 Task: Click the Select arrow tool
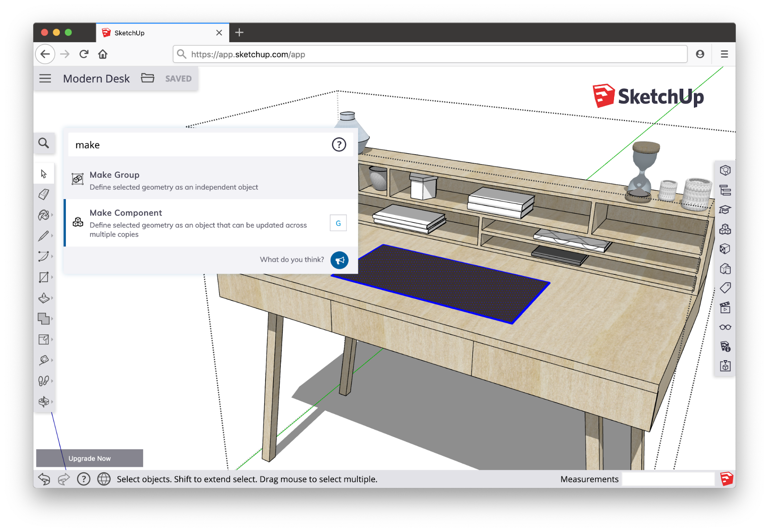43,174
